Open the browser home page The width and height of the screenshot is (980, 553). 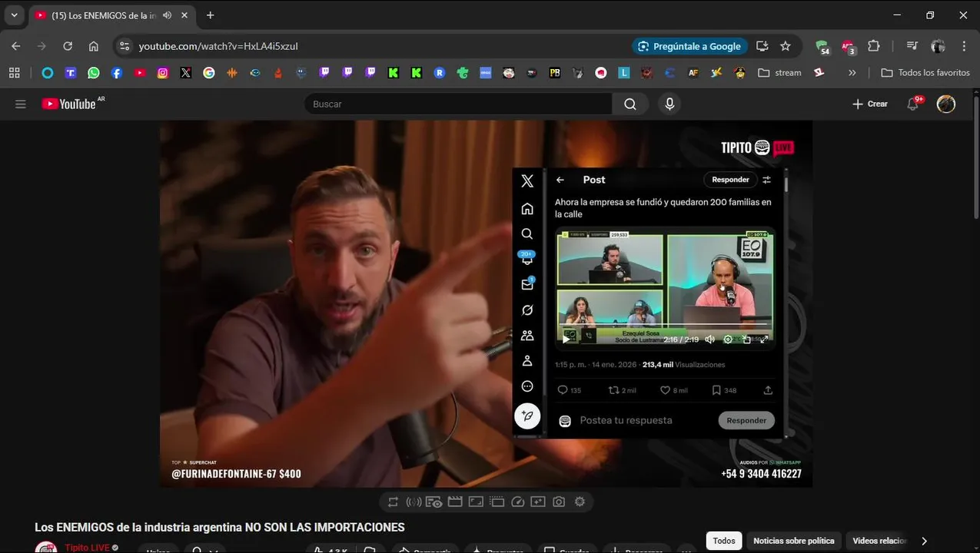(94, 46)
